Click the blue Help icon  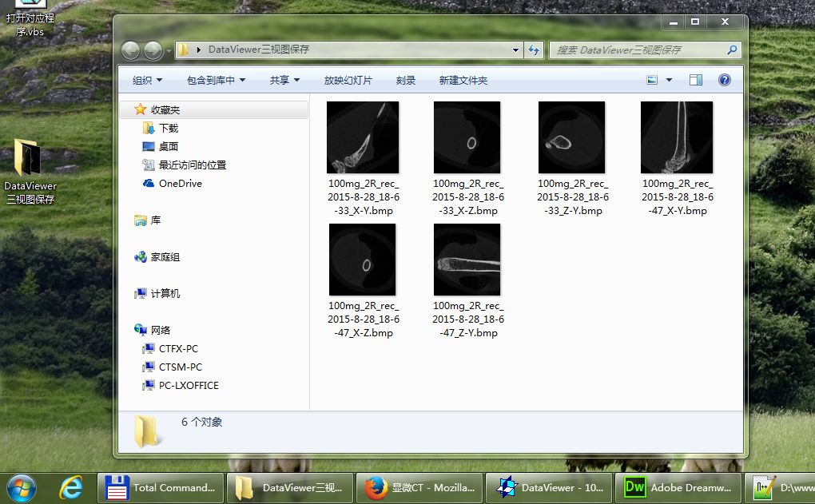725,80
